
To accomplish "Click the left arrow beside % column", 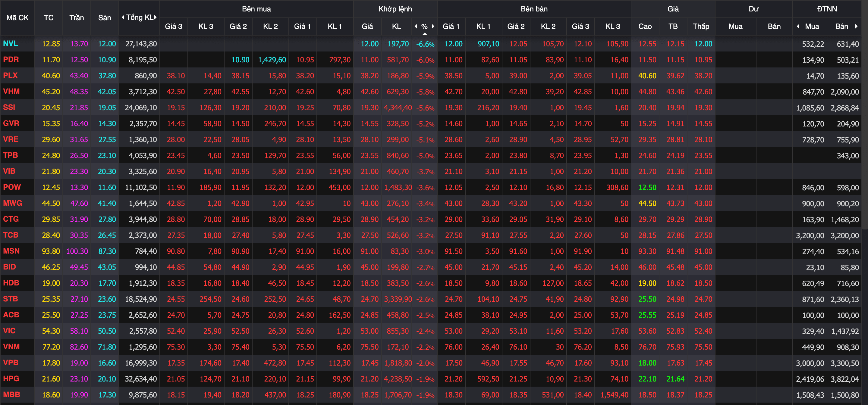I will (x=416, y=26).
